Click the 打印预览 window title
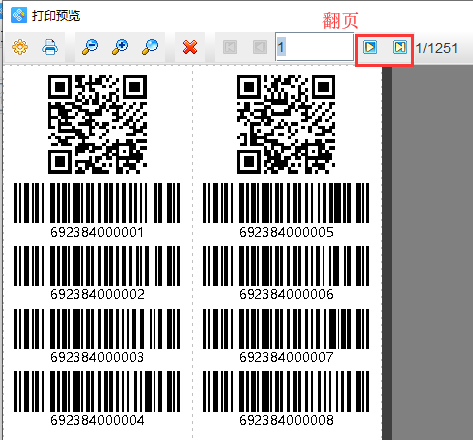The image size is (473, 440). pos(56,16)
